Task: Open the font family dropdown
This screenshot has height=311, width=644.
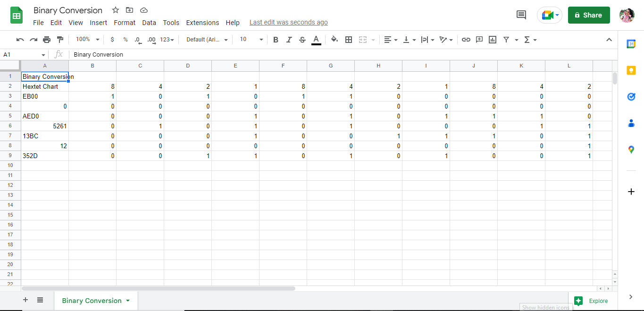Action: (207, 40)
